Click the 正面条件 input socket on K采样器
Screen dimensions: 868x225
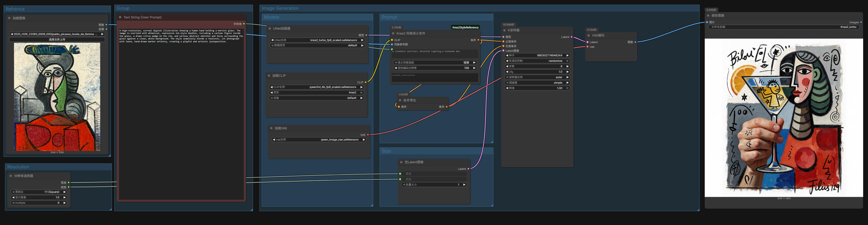(503, 41)
